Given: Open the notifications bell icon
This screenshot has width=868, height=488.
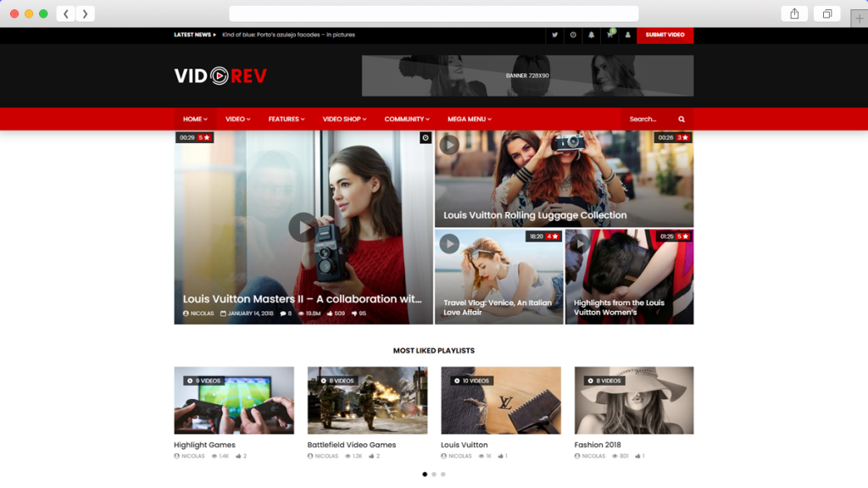Looking at the screenshot, I should [x=591, y=35].
